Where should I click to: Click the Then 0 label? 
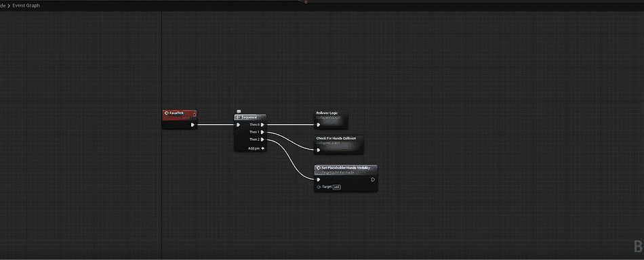click(255, 125)
